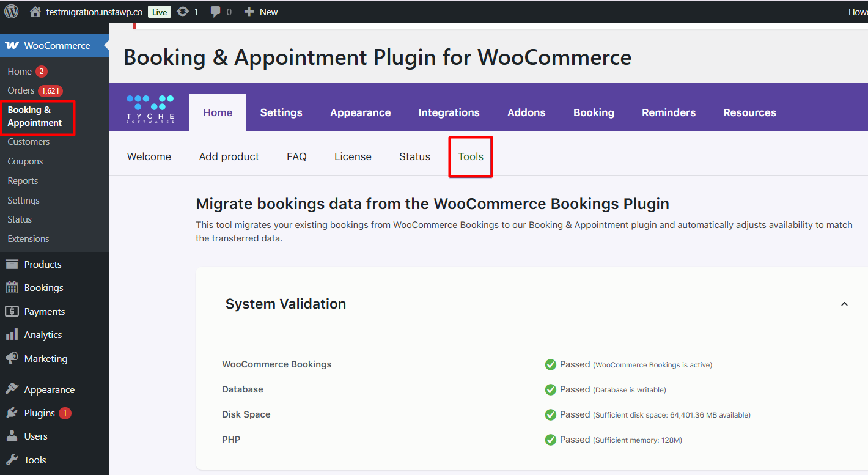Open the site home icon
Screen dimensions: 868x475
[35, 12]
